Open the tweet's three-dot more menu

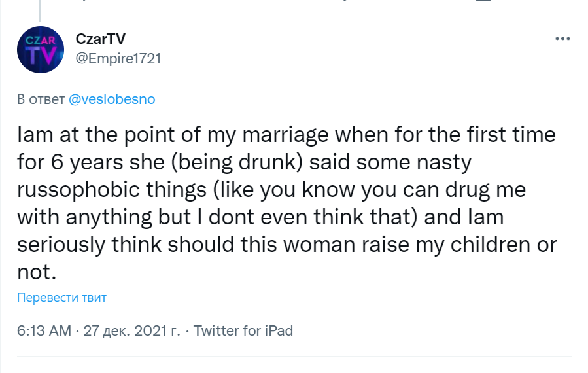coord(562,39)
